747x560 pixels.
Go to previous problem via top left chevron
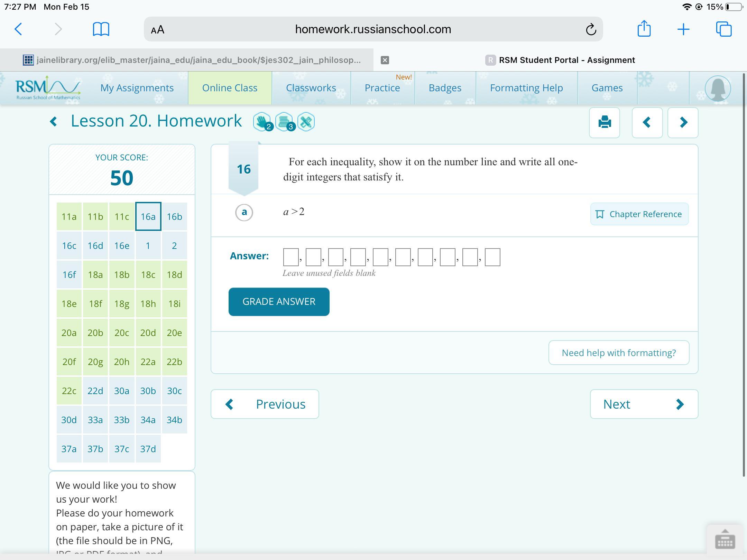point(647,122)
